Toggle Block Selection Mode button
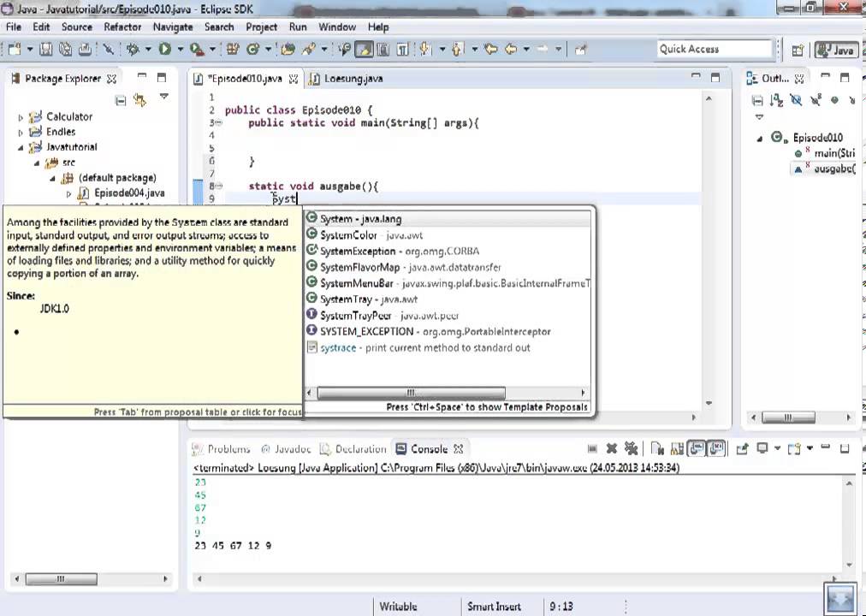Screen dimensions: 866x616 tap(383, 50)
